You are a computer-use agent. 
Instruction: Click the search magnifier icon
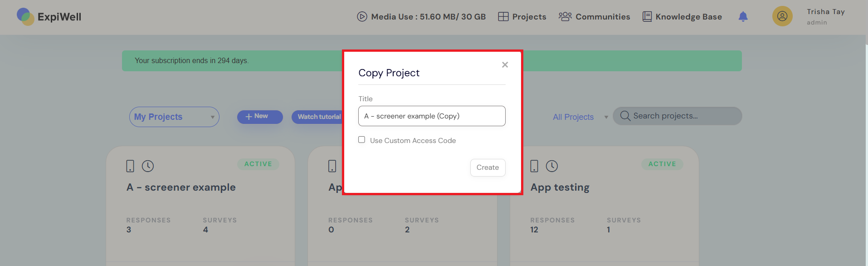coord(625,116)
